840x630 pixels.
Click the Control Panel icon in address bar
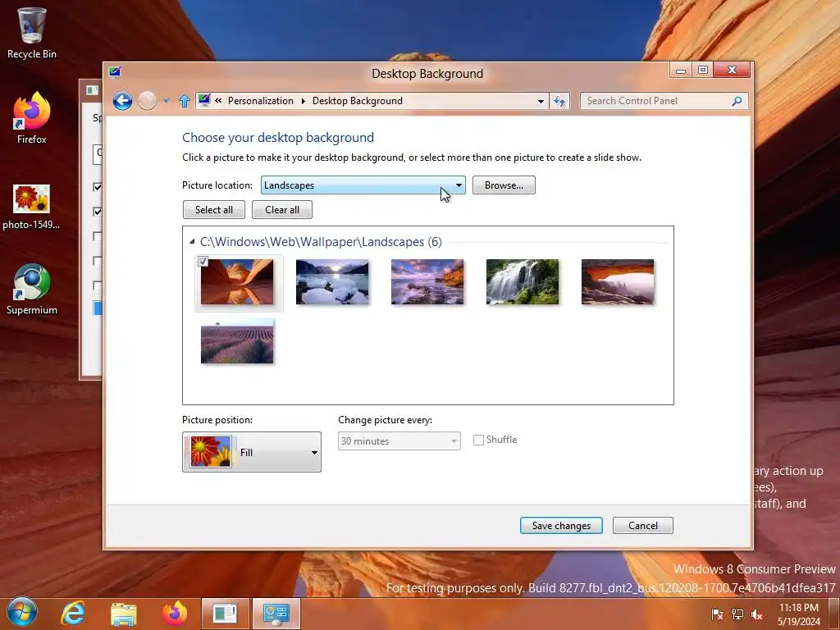click(x=204, y=100)
